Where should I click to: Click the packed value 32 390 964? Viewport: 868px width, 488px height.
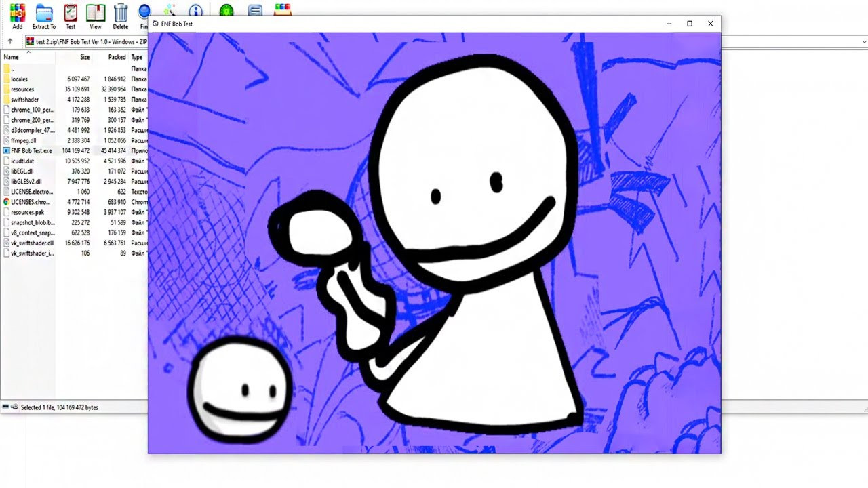[113, 89]
